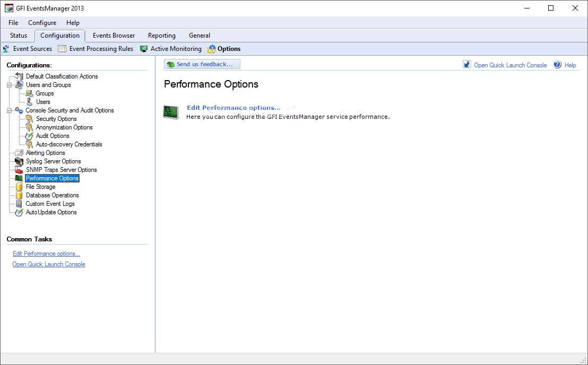Click the Active Monitoring toolbar icon

(144, 49)
